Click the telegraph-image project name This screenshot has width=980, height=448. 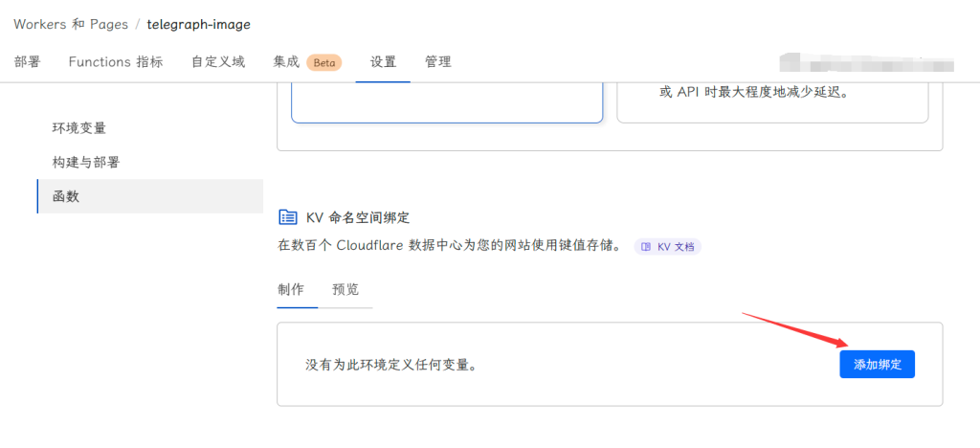tap(198, 24)
